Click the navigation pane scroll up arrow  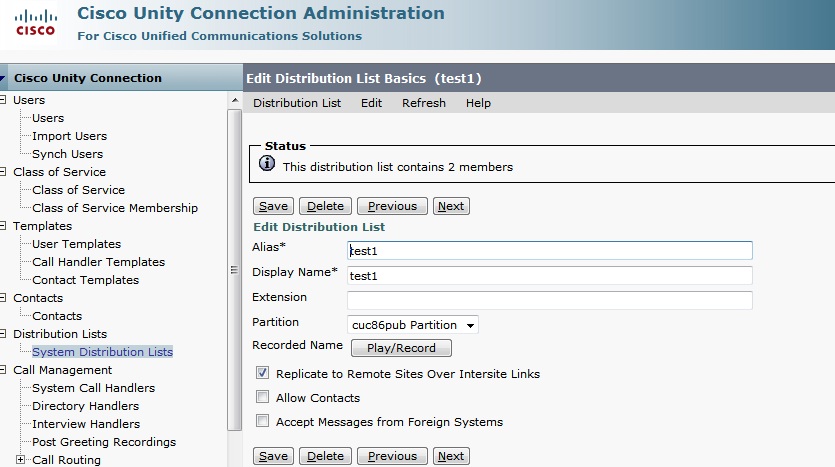235,101
